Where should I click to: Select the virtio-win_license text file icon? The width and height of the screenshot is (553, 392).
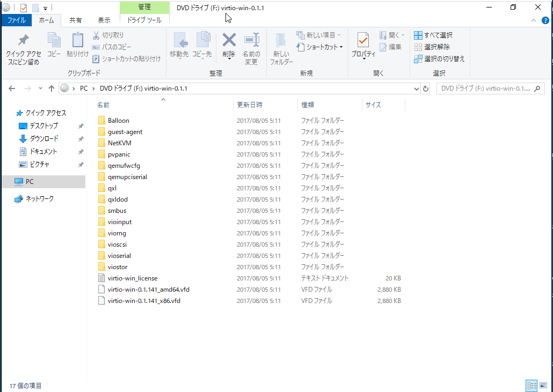click(101, 278)
